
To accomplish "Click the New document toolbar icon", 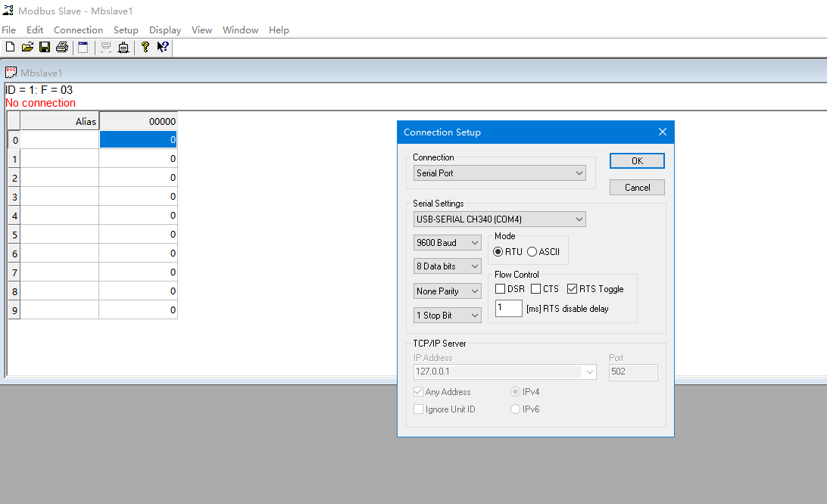I will coord(10,47).
